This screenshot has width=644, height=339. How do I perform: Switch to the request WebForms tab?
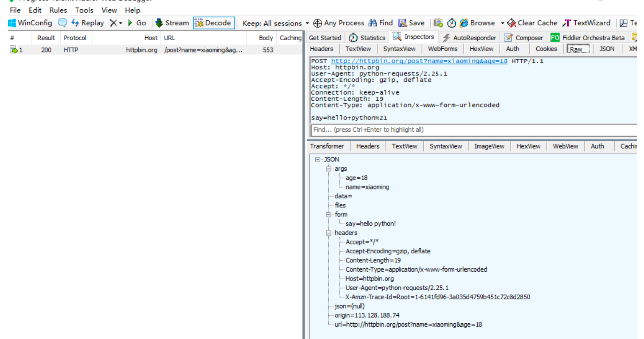[442, 49]
